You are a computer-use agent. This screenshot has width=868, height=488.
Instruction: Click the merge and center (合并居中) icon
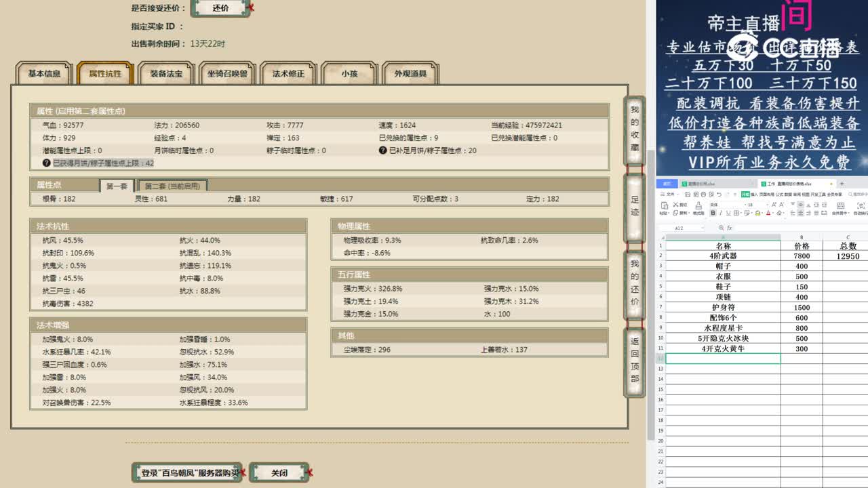pyautogui.click(x=841, y=211)
